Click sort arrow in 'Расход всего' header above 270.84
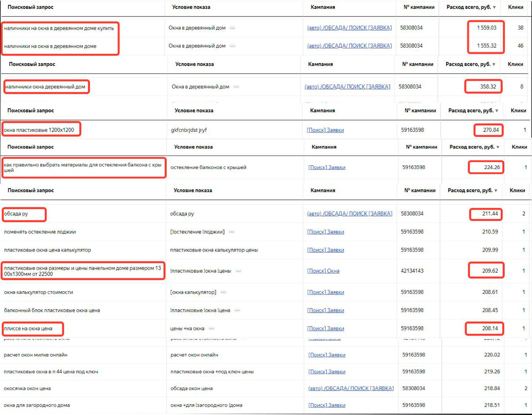Screen dimensions: 532x415 coord(497,111)
